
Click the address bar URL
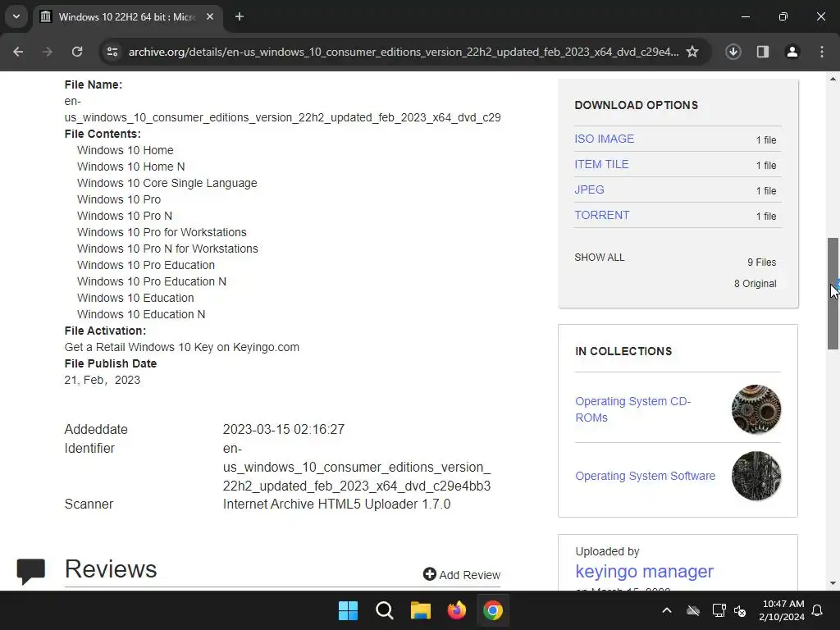403,52
